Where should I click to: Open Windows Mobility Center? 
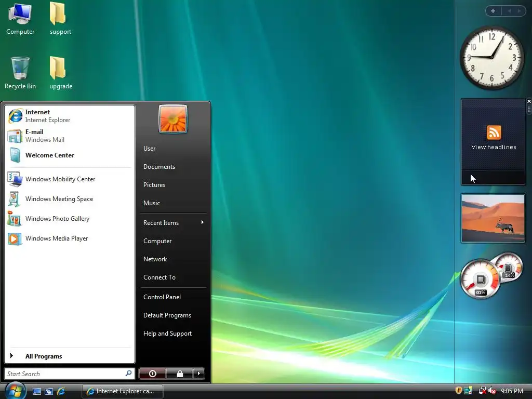click(70, 179)
